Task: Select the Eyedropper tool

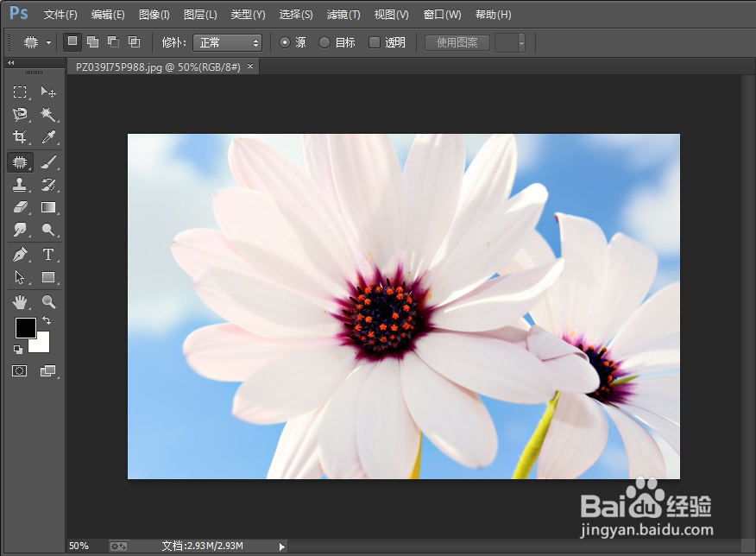Action: coord(48,137)
